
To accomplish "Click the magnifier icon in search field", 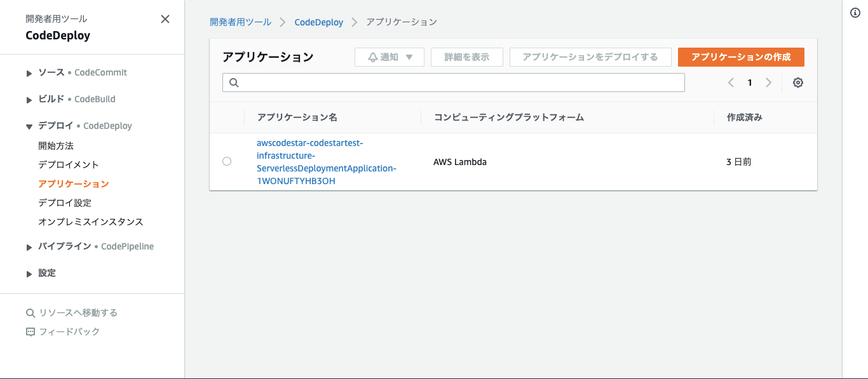I will (x=234, y=83).
